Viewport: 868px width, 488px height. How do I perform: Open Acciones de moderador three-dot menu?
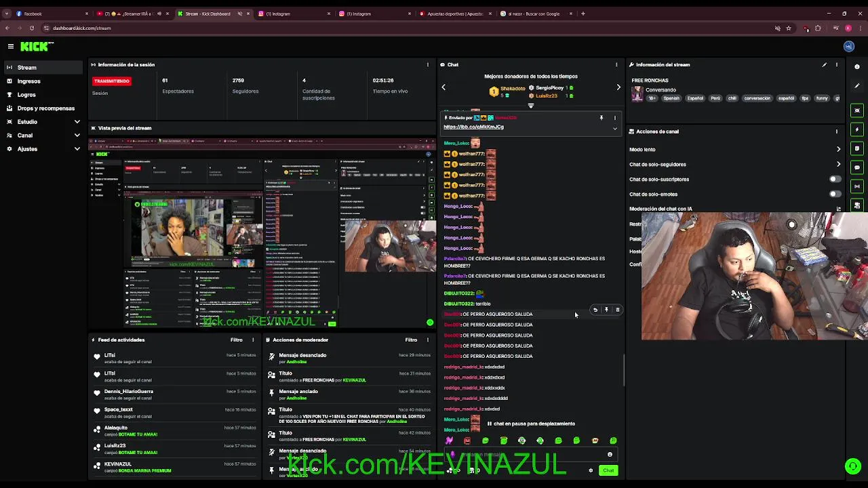click(427, 340)
